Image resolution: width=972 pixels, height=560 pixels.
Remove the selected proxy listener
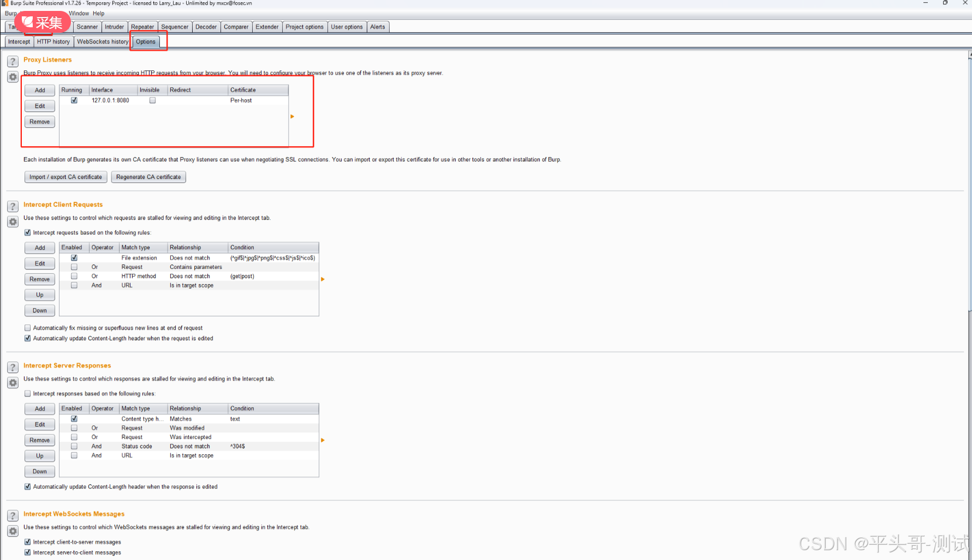40,122
